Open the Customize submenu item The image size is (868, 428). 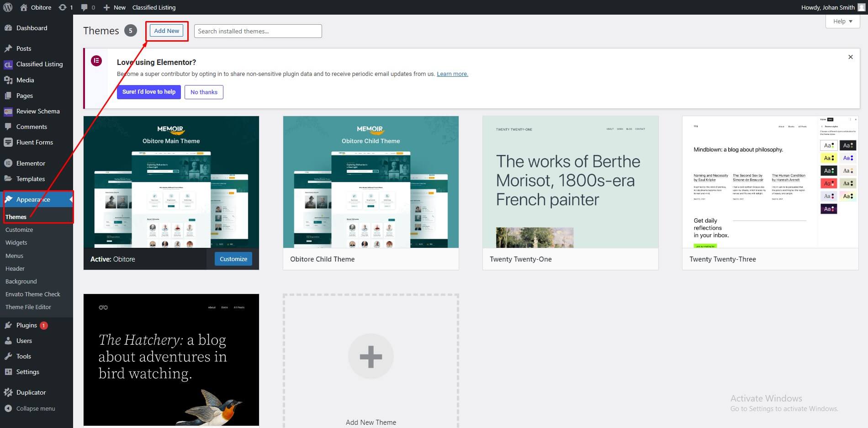pyautogui.click(x=19, y=230)
